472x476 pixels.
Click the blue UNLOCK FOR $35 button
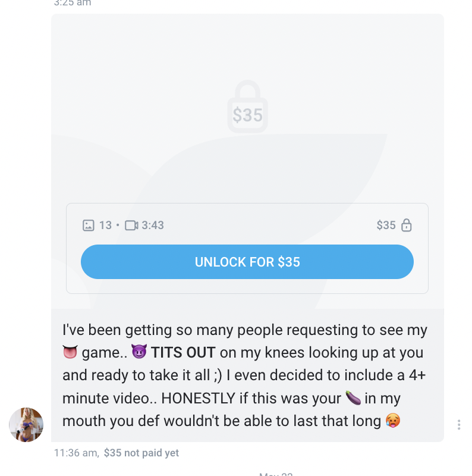tap(247, 262)
